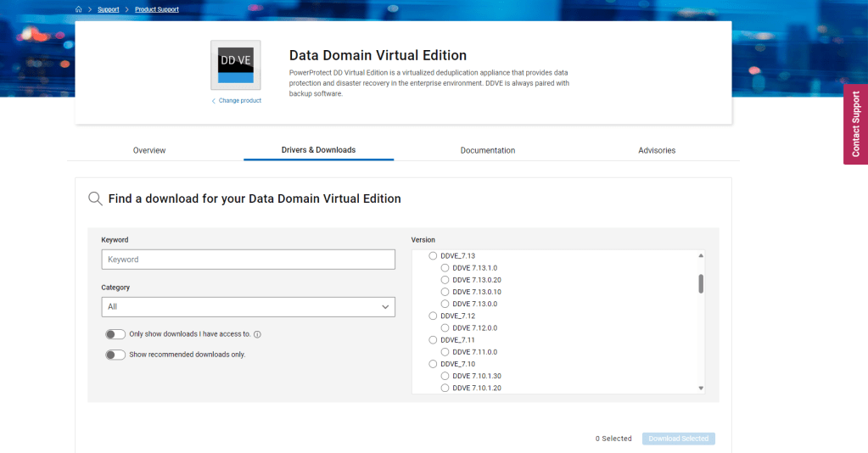The height and width of the screenshot is (453, 868).
Task: Click the info icon beside access toggle
Action: pos(257,334)
